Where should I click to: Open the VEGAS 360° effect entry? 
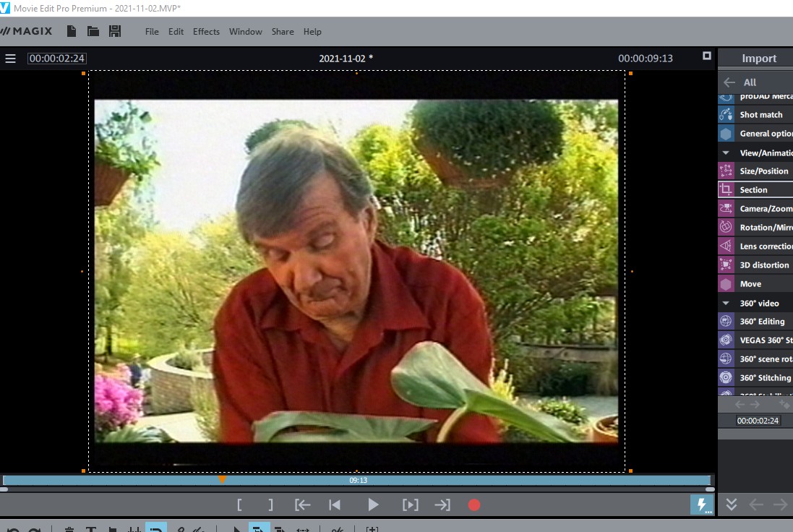[x=755, y=340]
